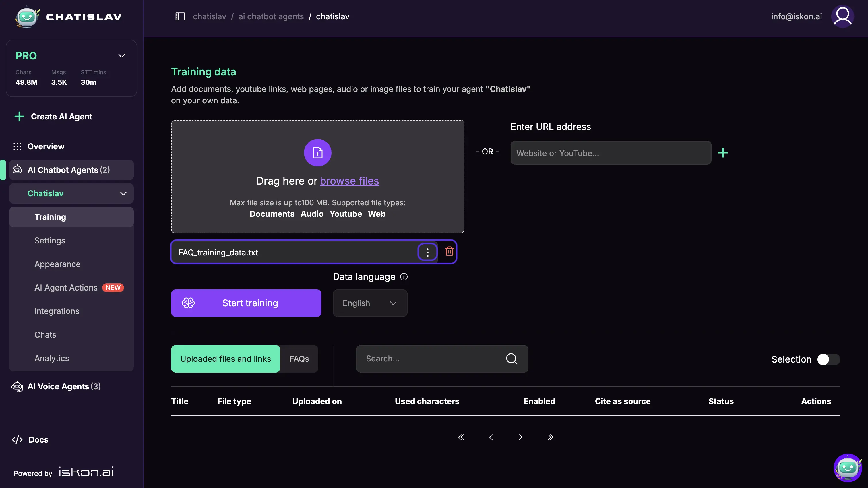The height and width of the screenshot is (488, 868).
Task: Click the Data language info icon
Action: [404, 277]
